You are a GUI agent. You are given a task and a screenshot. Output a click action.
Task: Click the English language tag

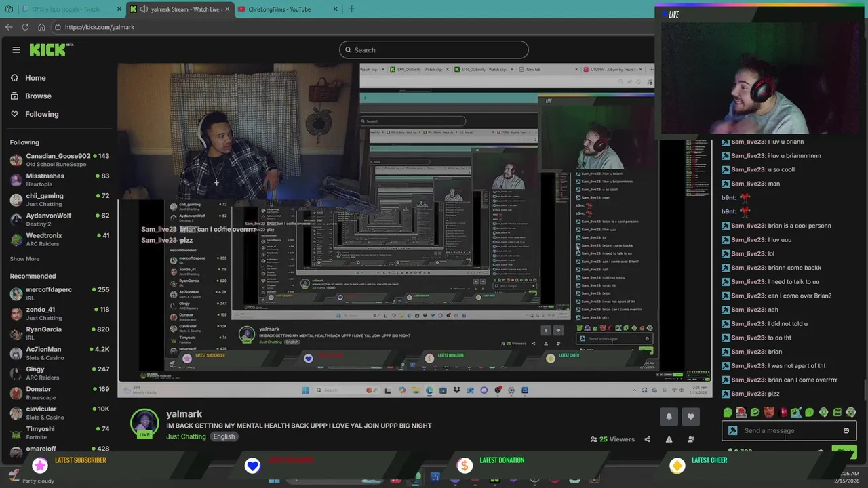pos(224,436)
